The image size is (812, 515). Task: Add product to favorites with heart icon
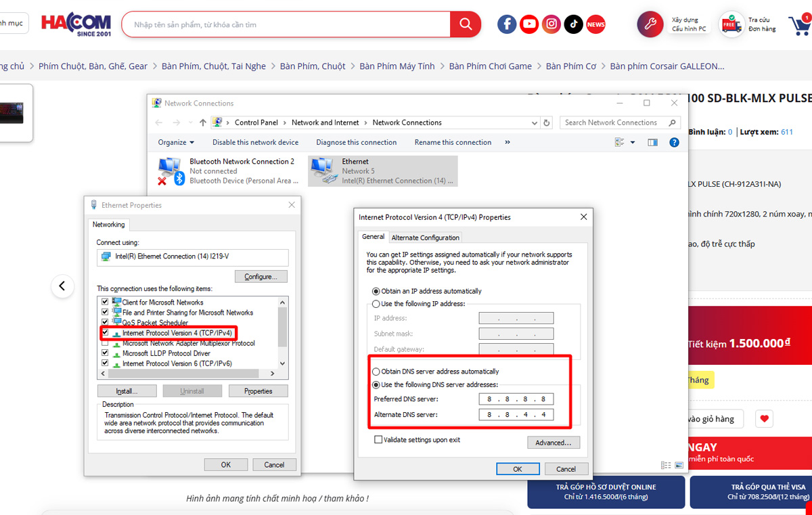click(764, 419)
